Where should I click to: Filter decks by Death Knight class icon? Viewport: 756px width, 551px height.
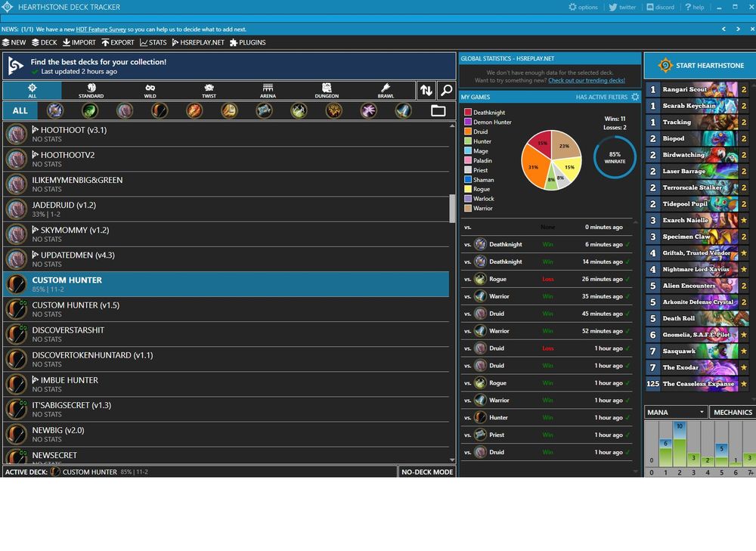pos(55,111)
